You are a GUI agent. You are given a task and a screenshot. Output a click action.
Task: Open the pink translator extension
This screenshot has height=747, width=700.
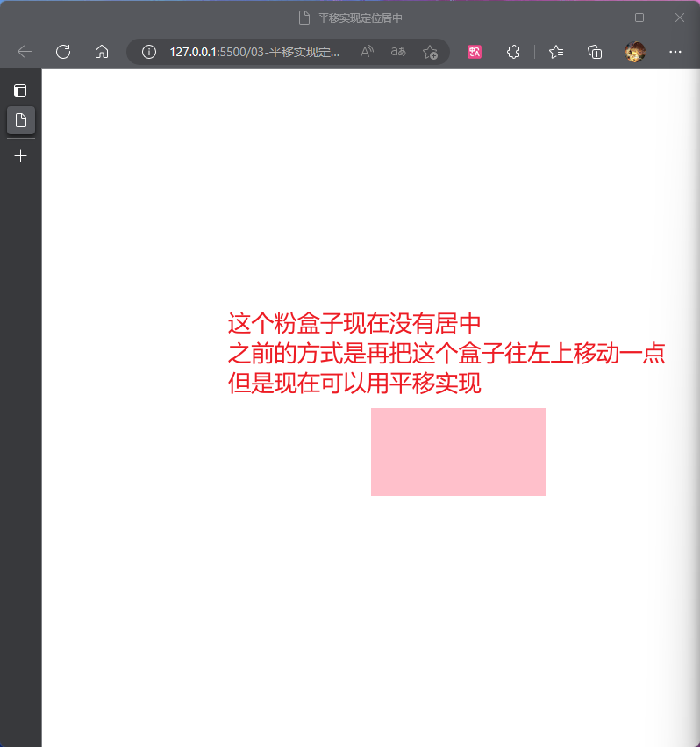pos(475,52)
